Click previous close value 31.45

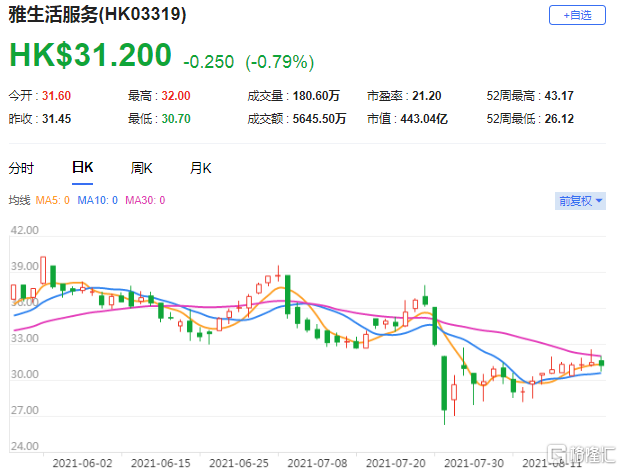(x=56, y=119)
